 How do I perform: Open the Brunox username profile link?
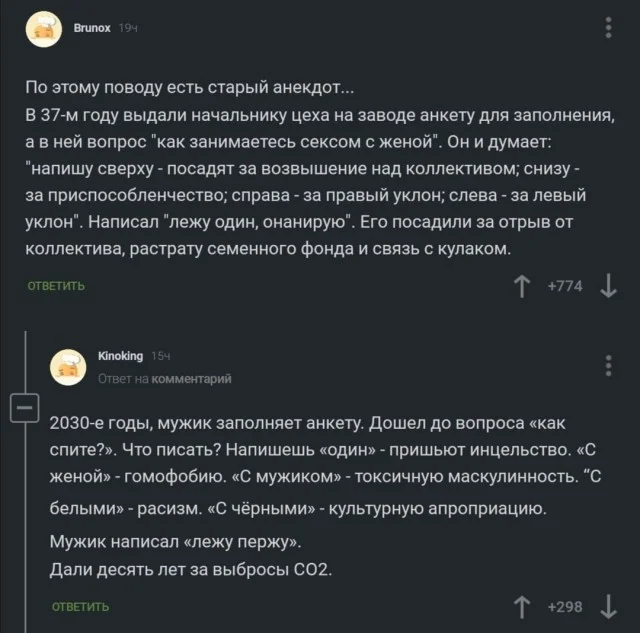[x=92, y=29]
